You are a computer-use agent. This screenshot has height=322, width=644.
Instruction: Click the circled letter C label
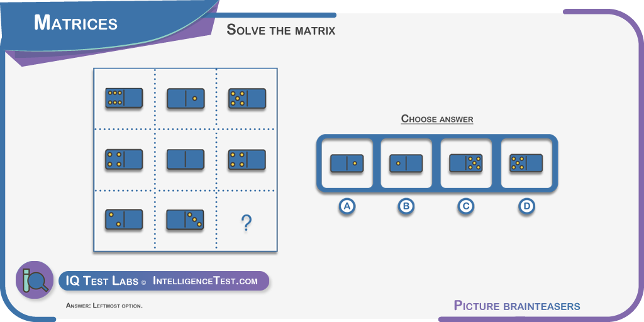click(466, 206)
